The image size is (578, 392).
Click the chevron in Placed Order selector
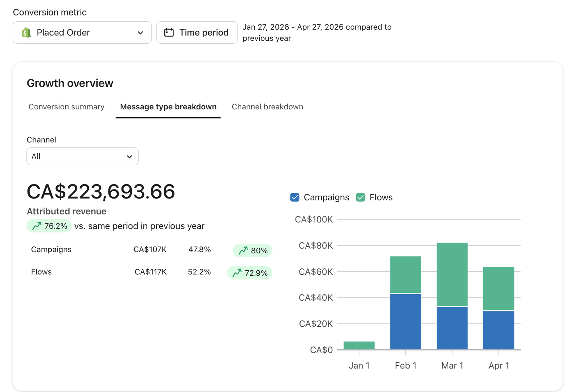tap(141, 33)
